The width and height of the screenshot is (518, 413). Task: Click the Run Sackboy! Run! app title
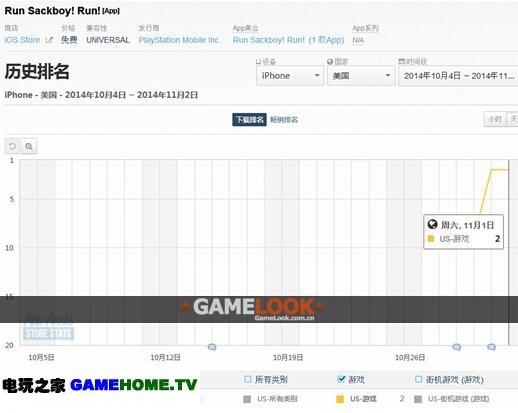click(x=52, y=11)
